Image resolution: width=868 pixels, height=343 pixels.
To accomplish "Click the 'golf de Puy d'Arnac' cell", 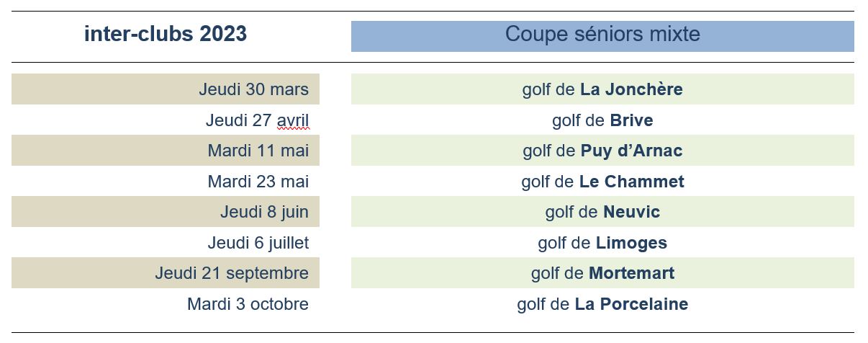I will [602, 151].
